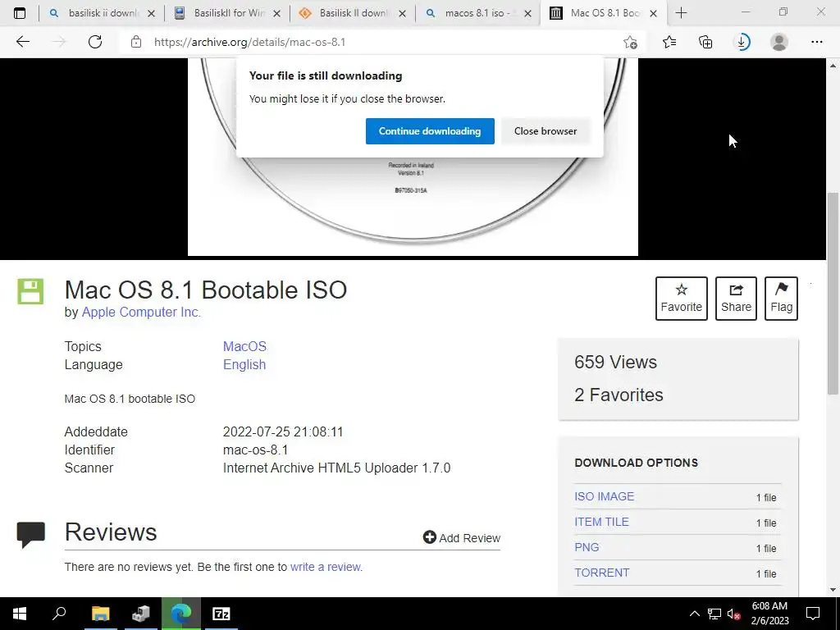Click Continue downloading button
Screen dimensions: 840x630
pos(430,131)
